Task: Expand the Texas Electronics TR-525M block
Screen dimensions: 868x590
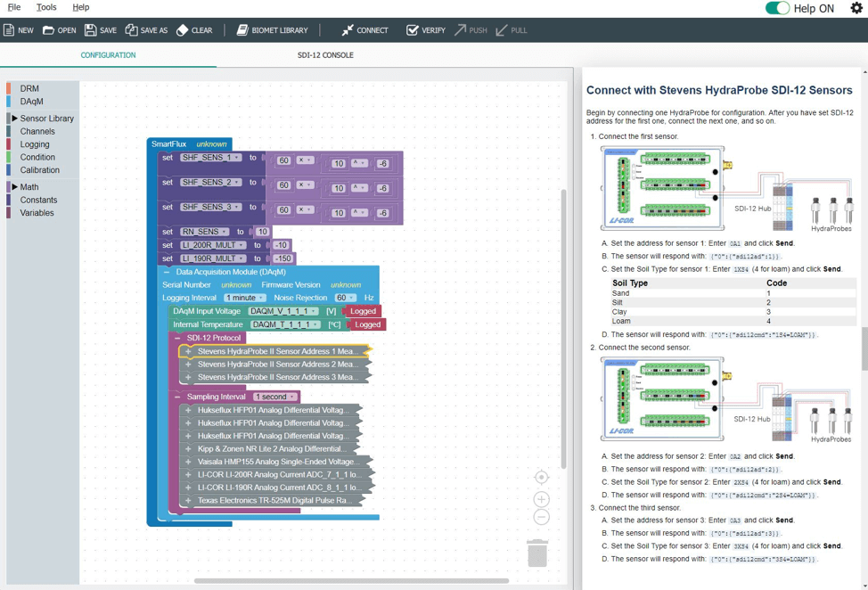Action: tap(188, 500)
